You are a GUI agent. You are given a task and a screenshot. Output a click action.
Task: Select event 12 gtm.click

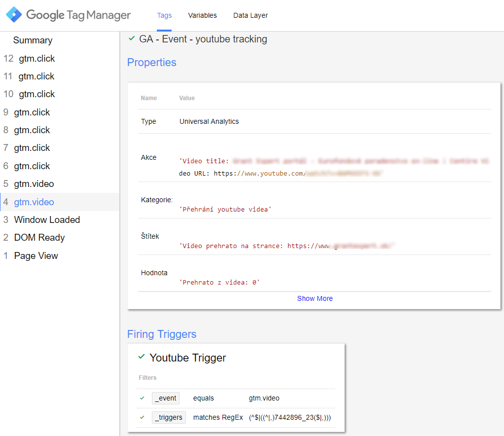60,59
